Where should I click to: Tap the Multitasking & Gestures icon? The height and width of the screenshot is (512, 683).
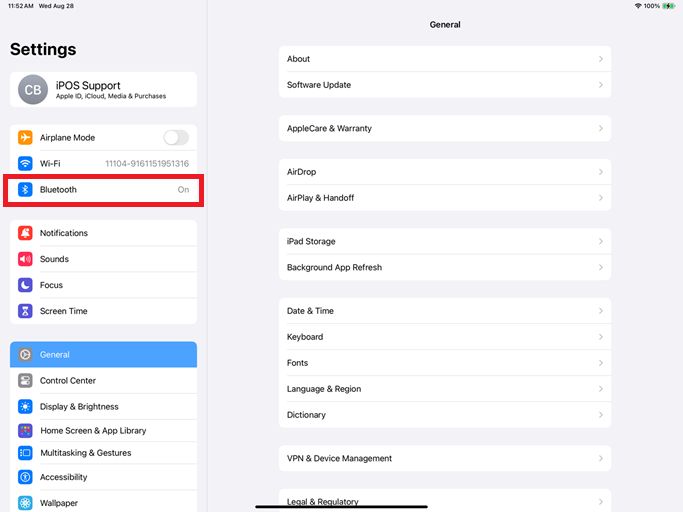(25, 453)
